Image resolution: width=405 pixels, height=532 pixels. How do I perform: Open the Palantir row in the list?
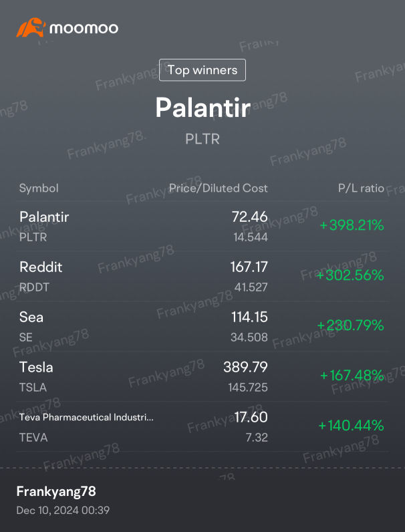click(x=202, y=227)
